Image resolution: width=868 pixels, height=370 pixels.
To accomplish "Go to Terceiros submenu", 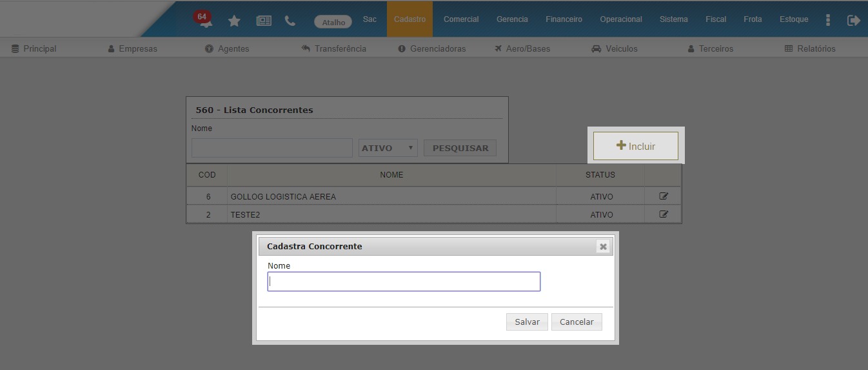I will tap(710, 48).
